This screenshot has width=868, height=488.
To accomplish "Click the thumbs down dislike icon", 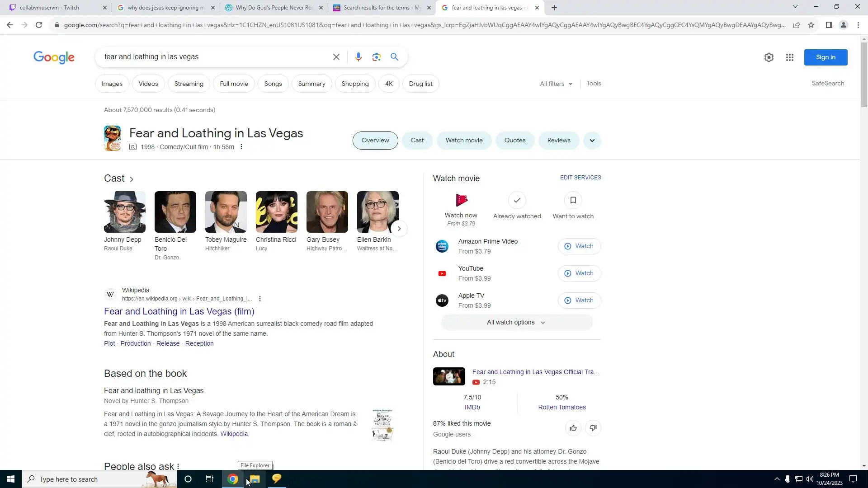I will coord(593,427).
